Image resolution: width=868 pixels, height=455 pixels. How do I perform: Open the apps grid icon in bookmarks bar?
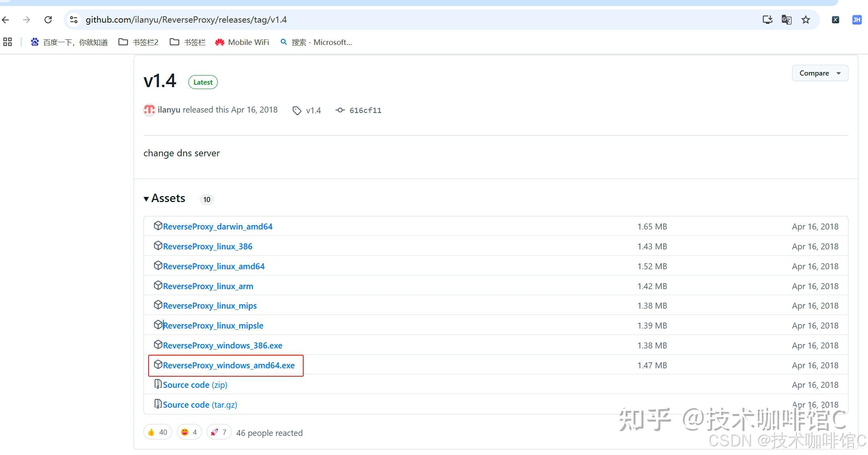[8, 42]
